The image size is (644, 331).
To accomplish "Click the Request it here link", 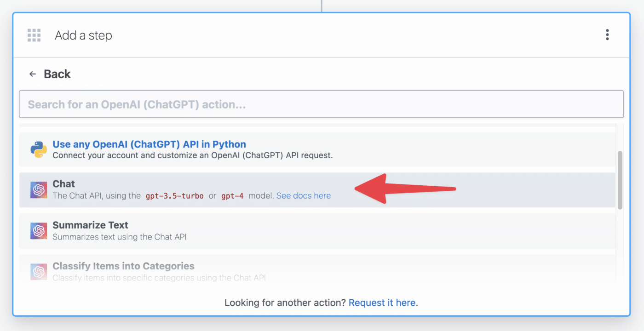I will coord(382,302).
